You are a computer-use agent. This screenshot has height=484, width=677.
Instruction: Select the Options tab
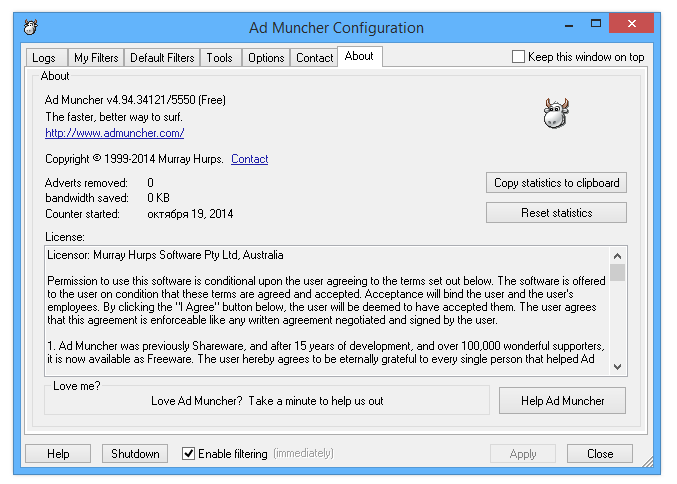266,58
